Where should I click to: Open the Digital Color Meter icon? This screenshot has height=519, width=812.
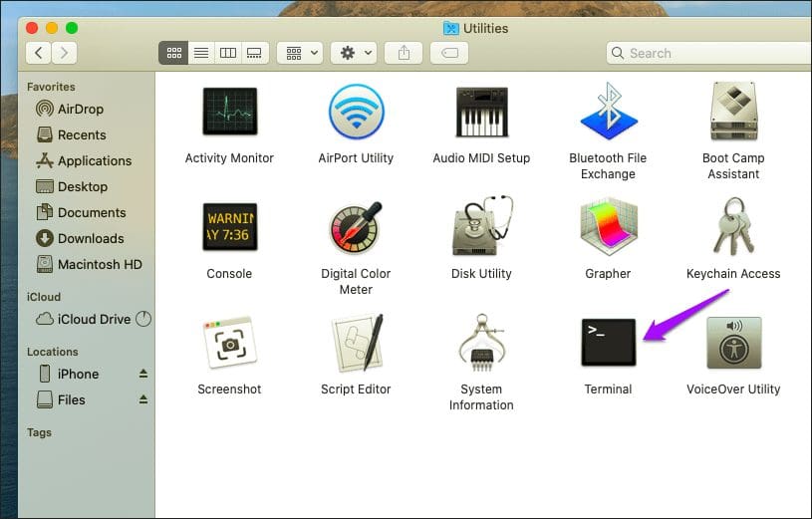(357, 227)
